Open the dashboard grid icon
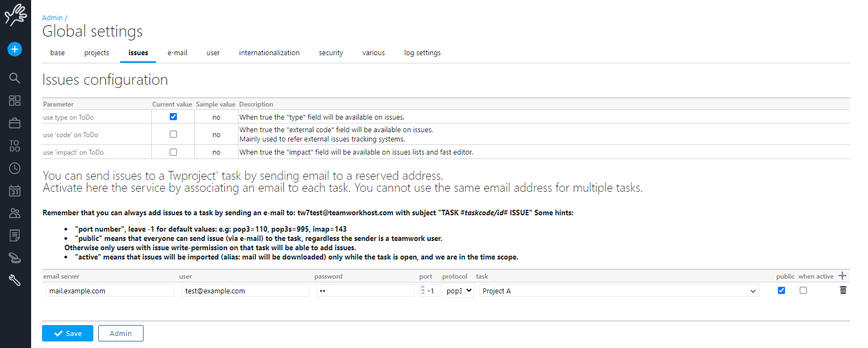Image resolution: width=868 pixels, height=348 pixels. [x=15, y=101]
